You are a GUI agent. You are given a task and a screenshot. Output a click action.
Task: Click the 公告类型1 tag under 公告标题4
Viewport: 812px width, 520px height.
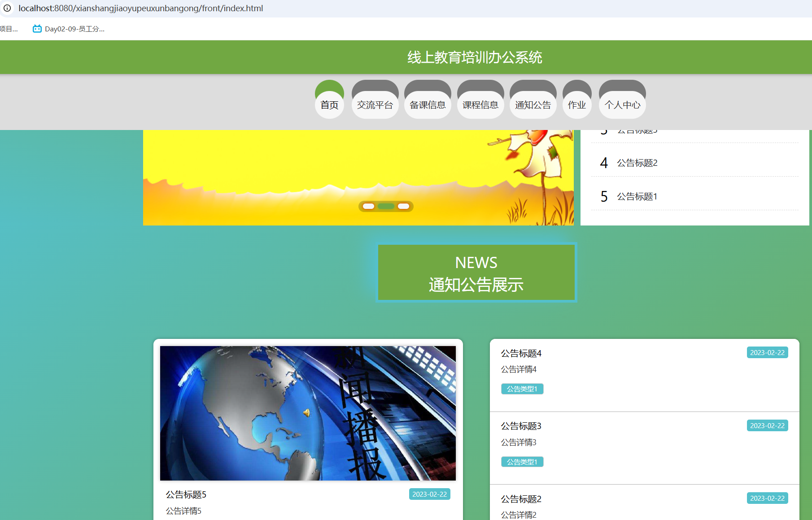pyautogui.click(x=522, y=389)
